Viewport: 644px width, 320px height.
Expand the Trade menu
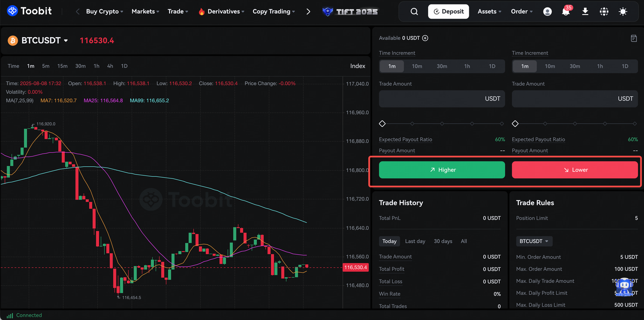(x=178, y=12)
